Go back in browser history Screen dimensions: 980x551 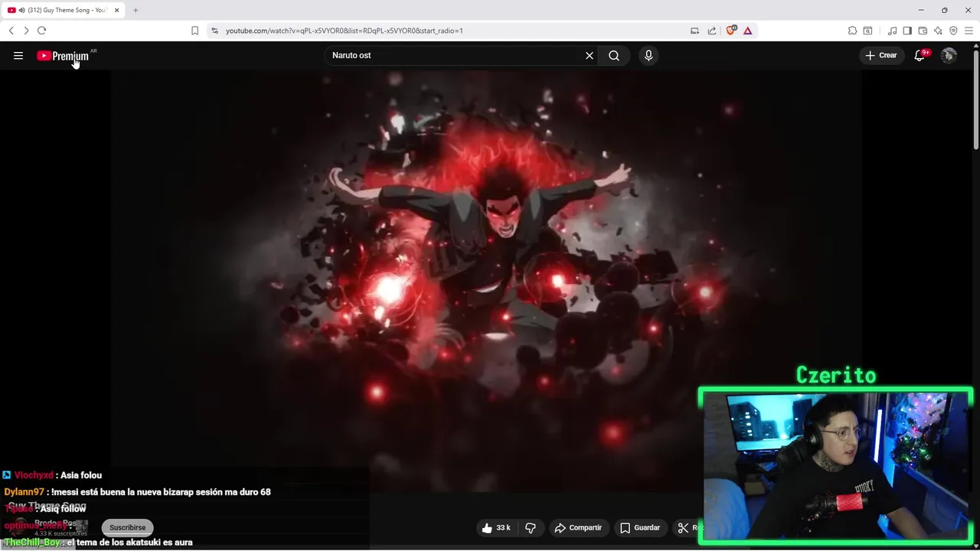point(11,31)
